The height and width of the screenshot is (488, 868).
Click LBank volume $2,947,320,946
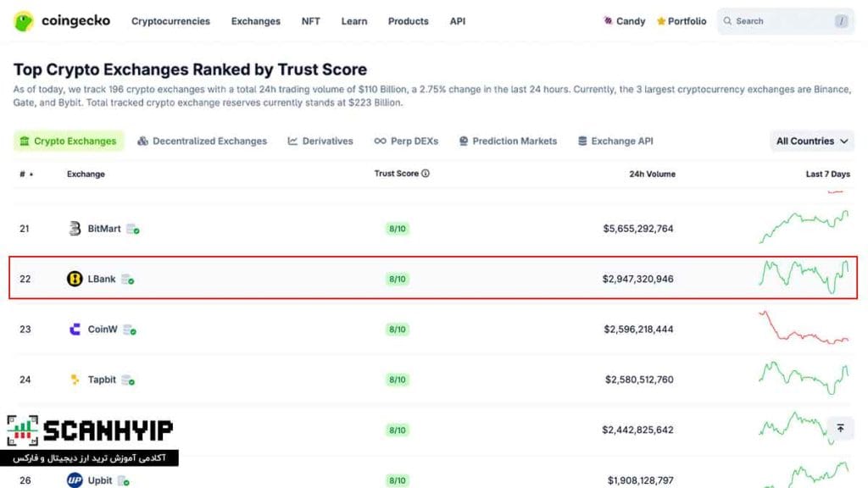pyautogui.click(x=637, y=279)
